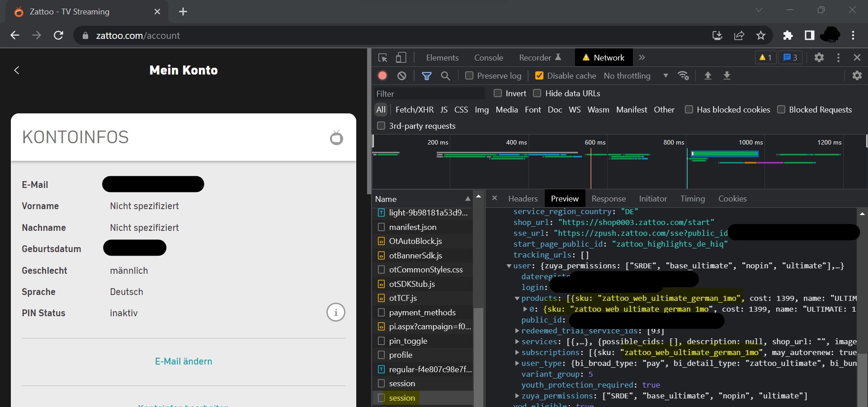The height and width of the screenshot is (407, 868).
Task: Uncheck Disable cache checkbox
Action: 539,75
